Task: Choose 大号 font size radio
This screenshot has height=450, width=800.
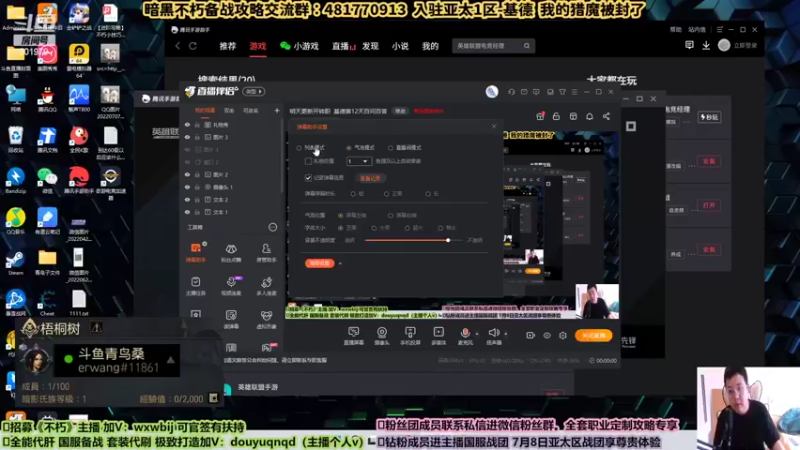Action: [374, 228]
